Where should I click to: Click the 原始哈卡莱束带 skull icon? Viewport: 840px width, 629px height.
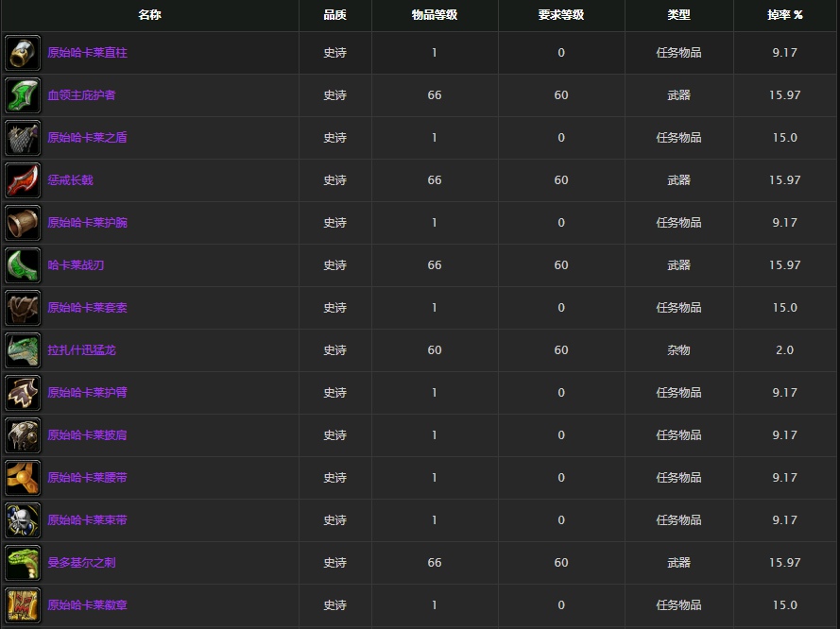(x=23, y=520)
